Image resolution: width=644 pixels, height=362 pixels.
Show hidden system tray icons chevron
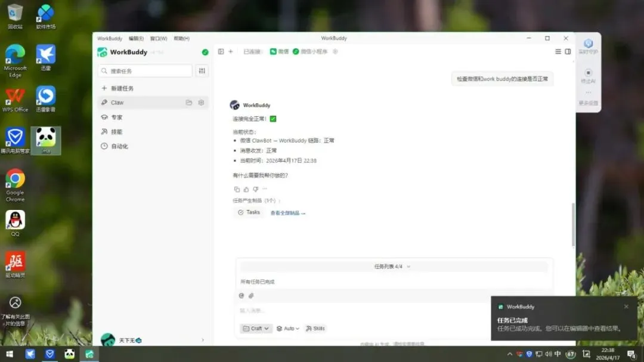[x=510, y=354]
